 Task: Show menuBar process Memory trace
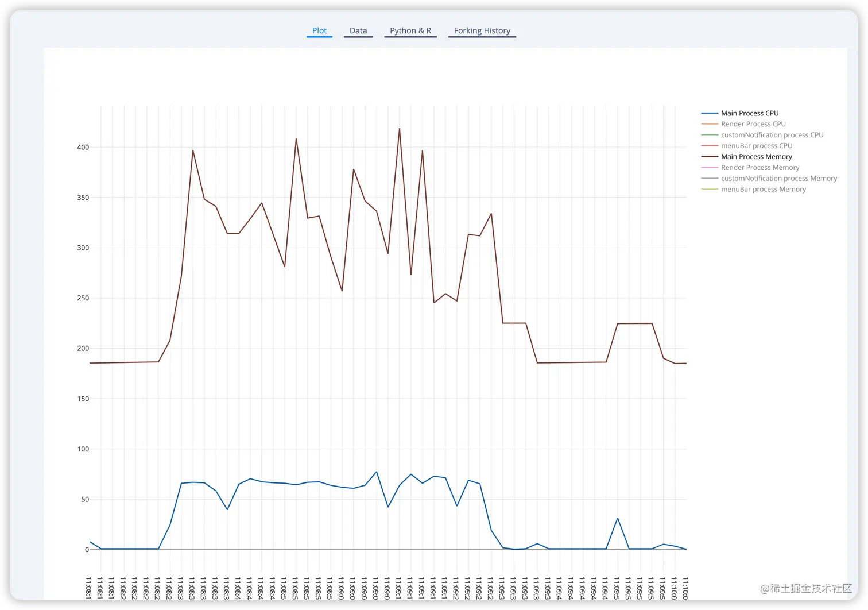coord(764,190)
